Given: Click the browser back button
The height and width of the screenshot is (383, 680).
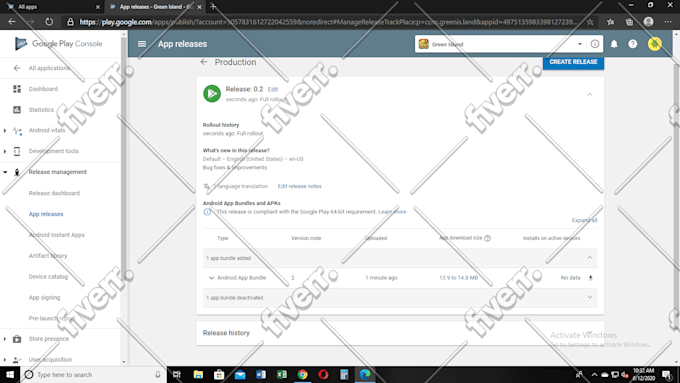Looking at the screenshot, I should 12,22.
